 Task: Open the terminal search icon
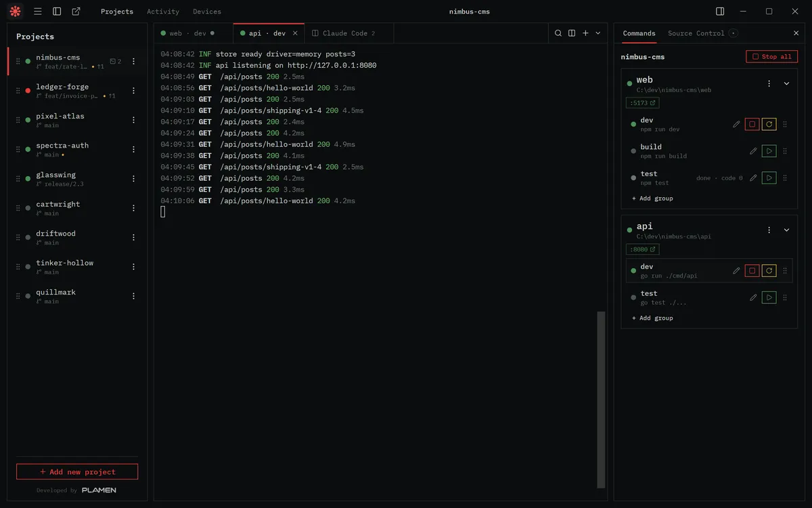click(x=558, y=33)
